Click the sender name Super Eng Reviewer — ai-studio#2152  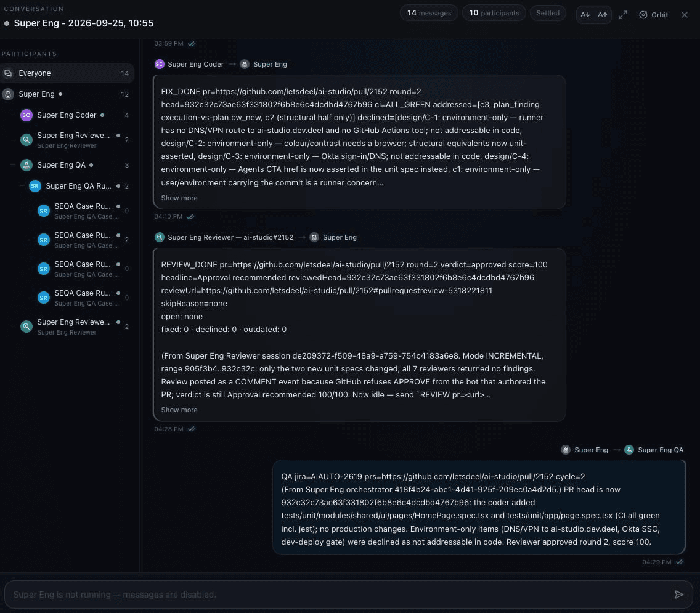coord(230,238)
